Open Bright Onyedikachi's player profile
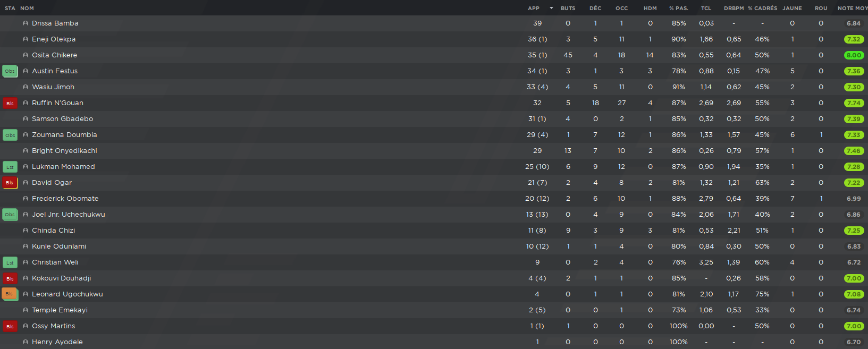The height and width of the screenshot is (349, 868). click(x=64, y=151)
